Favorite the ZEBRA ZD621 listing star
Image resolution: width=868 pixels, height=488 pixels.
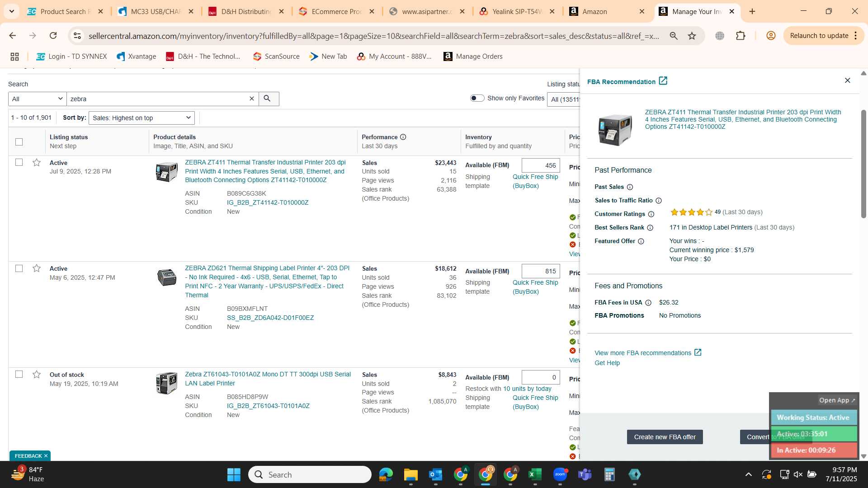click(37, 268)
